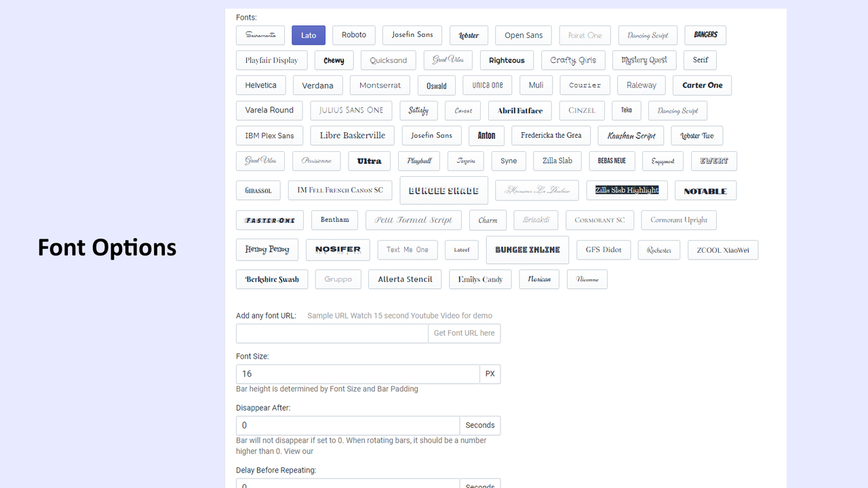This screenshot has height=488, width=868.
Task: Click the Font Size field showing 16
Action: (x=357, y=373)
